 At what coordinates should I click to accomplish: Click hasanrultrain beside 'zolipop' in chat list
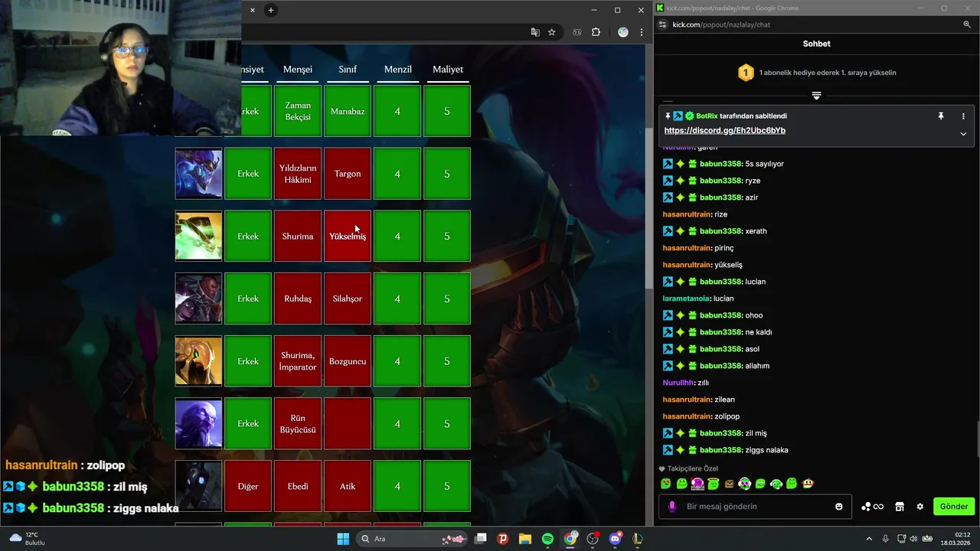click(x=687, y=416)
